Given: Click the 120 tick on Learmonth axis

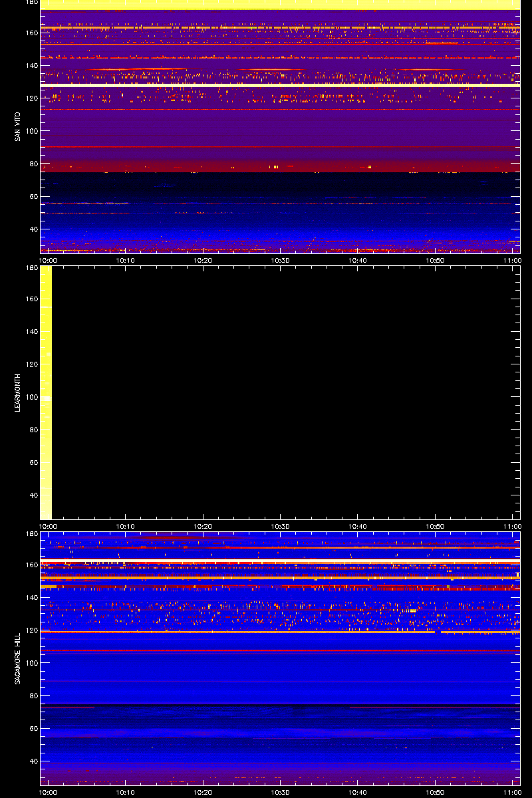Looking at the screenshot, I should point(31,364).
